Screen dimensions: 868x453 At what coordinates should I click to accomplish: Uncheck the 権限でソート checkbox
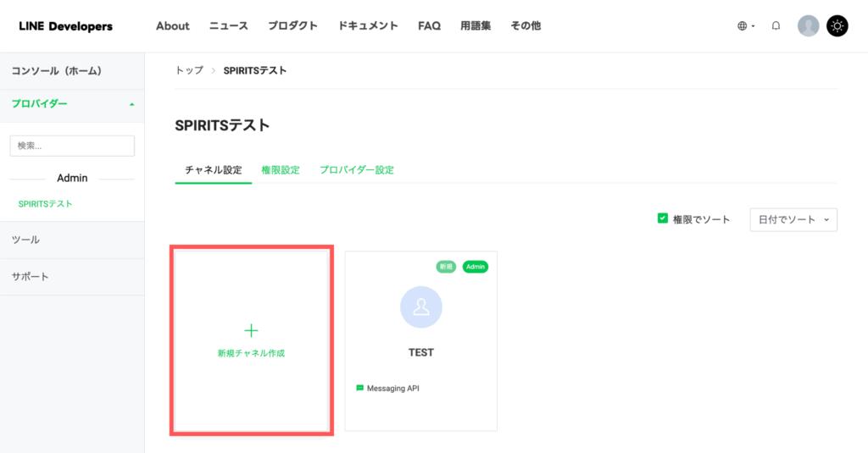click(x=663, y=218)
